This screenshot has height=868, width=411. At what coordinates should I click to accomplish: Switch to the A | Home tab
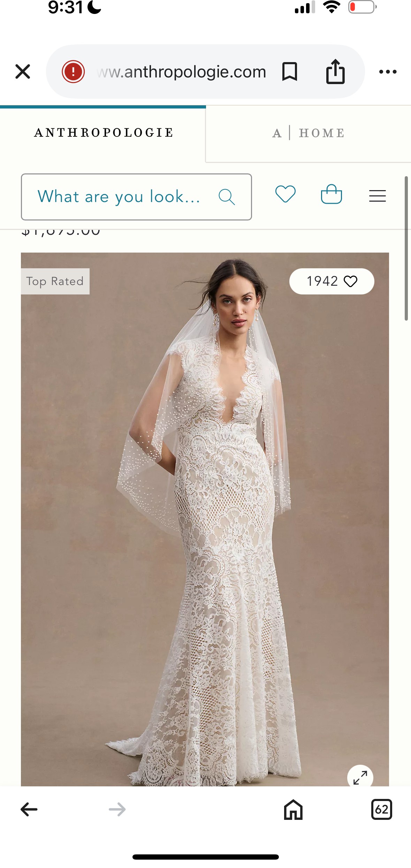pyautogui.click(x=309, y=133)
